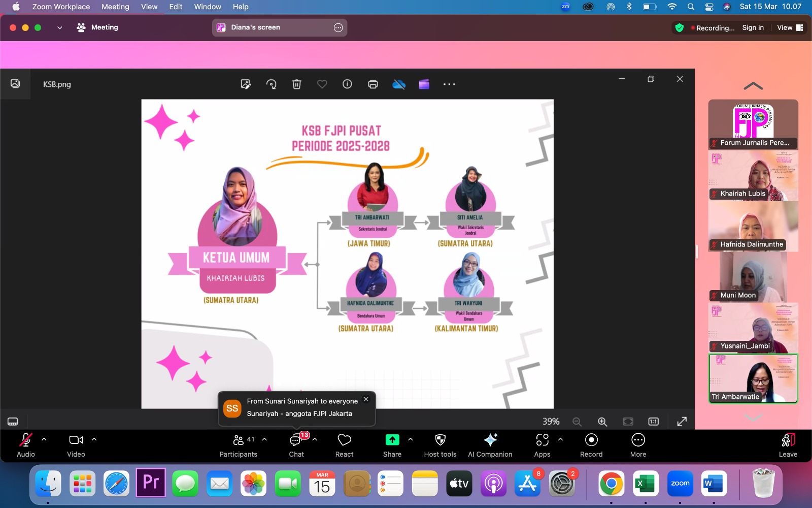Open the View menu in macOS menu bar
The image size is (812, 508).
tap(149, 7)
